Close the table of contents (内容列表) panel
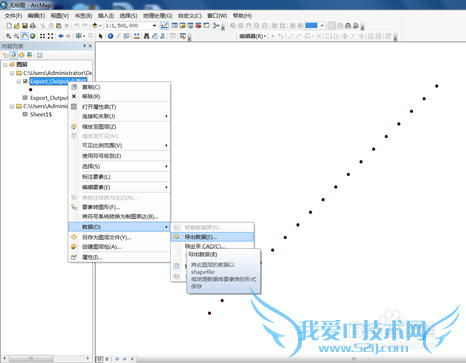Viewport: 466px width, 363px height. coord(90,46)
